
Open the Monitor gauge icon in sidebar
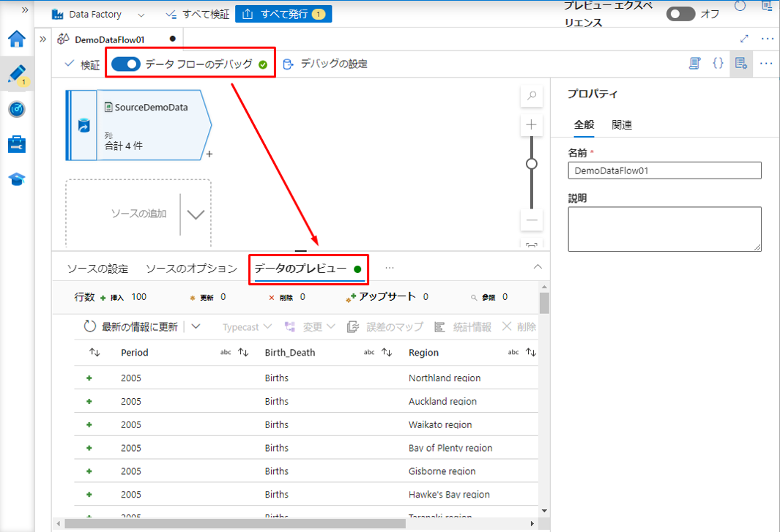tap(16, 109)
